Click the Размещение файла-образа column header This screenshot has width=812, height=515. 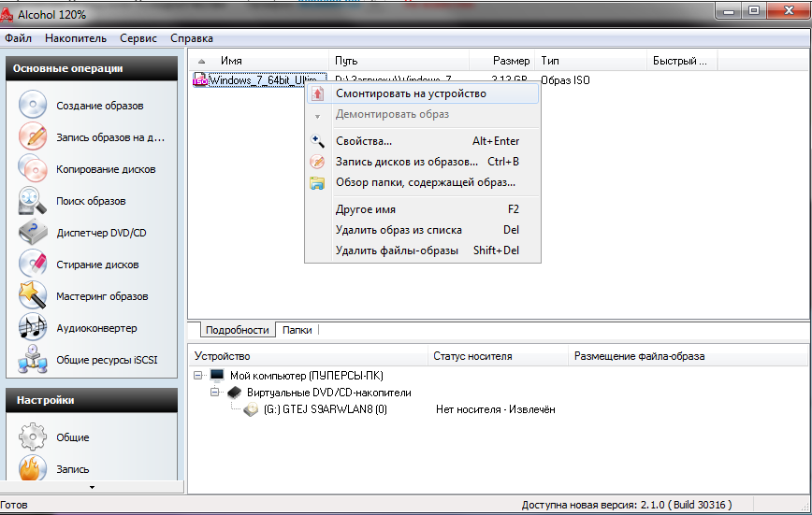coord(689,356)
